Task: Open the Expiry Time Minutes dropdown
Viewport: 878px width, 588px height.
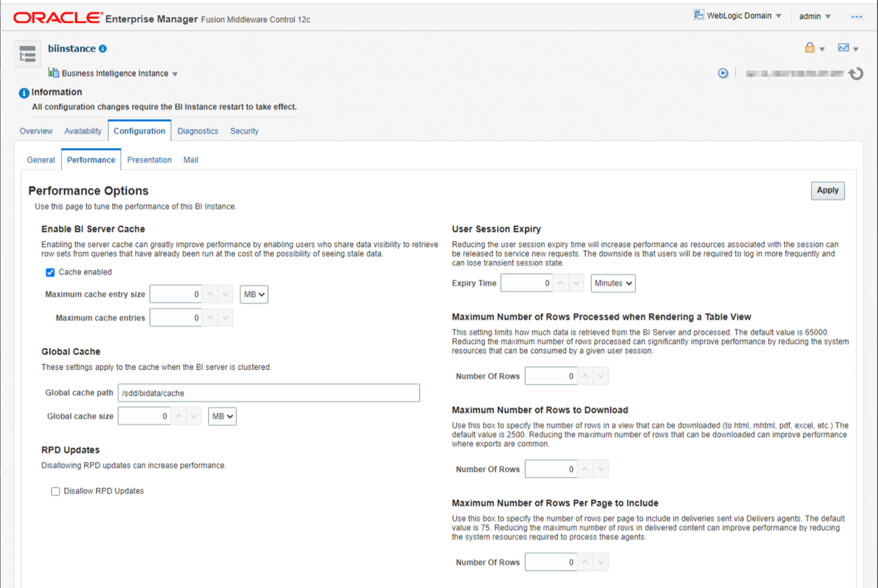Action: click(x=613, y=283)
